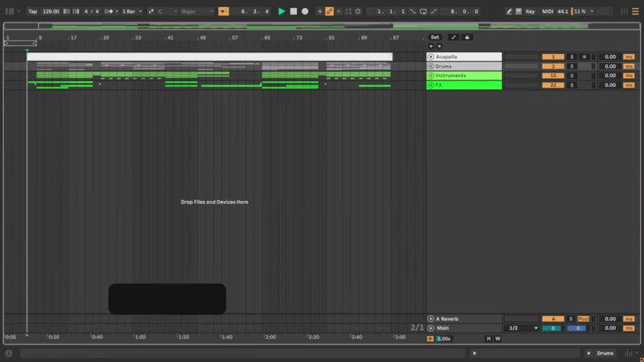Click the W optimize width button
Image resolution: width=644 pixels, height=362 pixels.
coord(497,339)
